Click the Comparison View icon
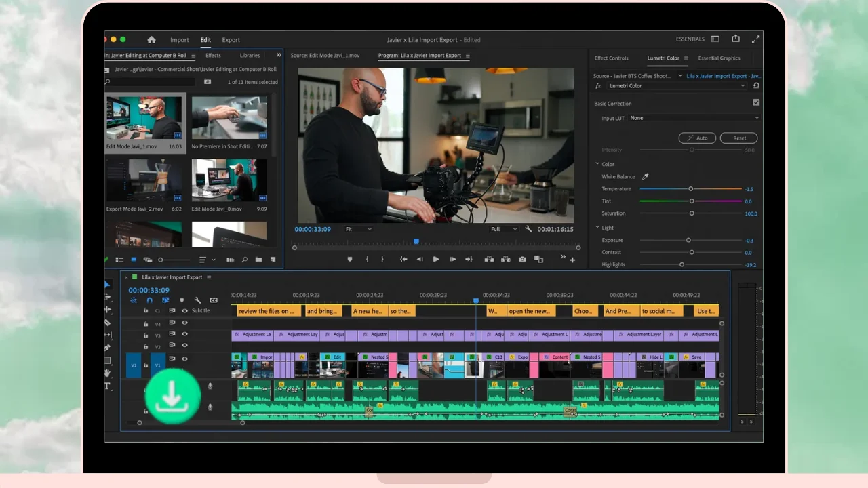Viewport: 868px width, 488px height. point(538,259)
